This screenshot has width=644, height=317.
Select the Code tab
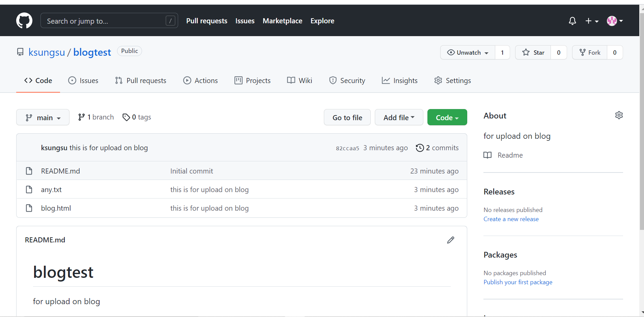click(38, 81)
